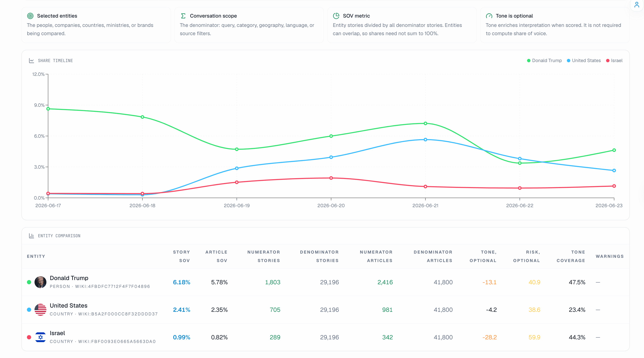
Task: Open the user profile icon
Action: click(x=637, y=4)
